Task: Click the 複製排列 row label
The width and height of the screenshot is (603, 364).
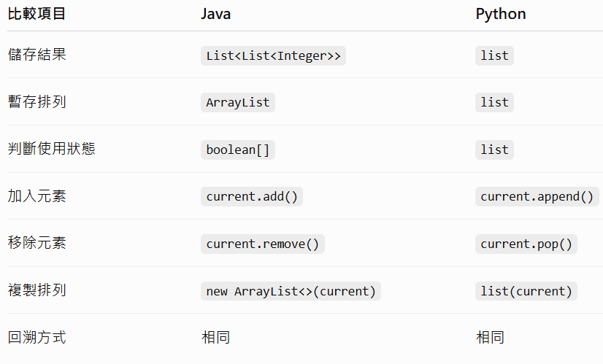Action: 37,290
